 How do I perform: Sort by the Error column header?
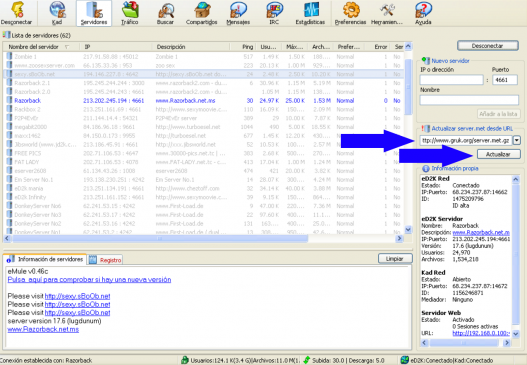377,47
